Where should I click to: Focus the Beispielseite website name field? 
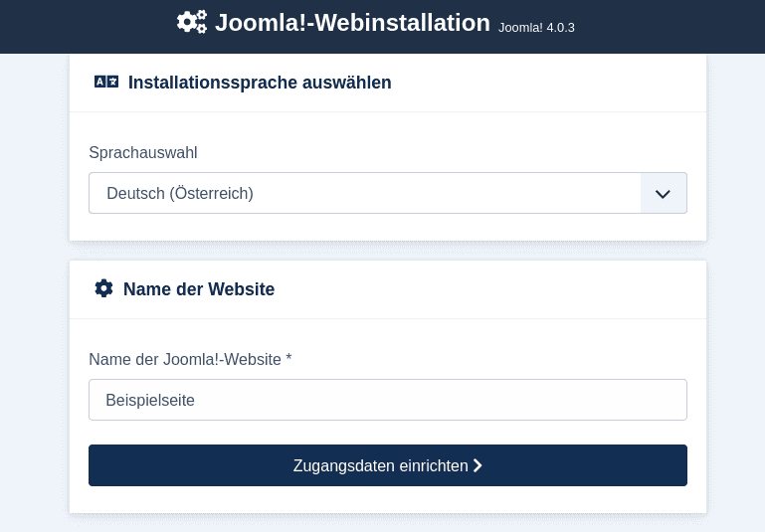click(x=387, y=400)
